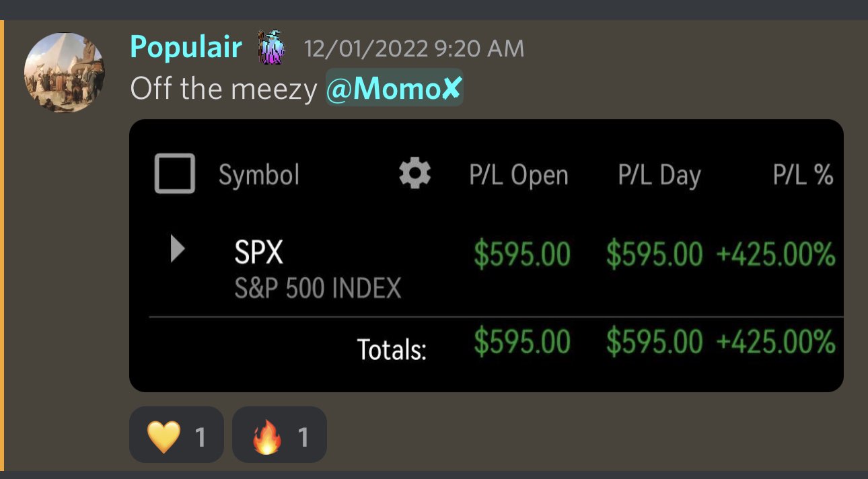Sort by the P/L Day column
Viewport: 868px width, 479px height.
tap(659, 176)
